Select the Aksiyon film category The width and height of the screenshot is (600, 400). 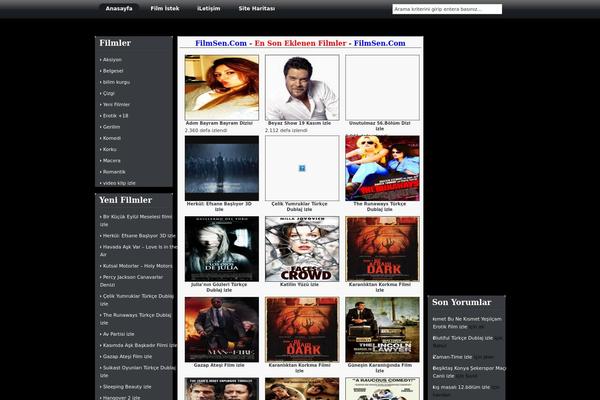(112, 60)
